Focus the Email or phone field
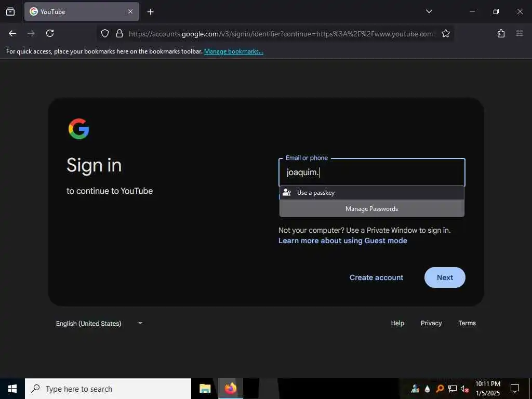This screenshot has height=399, width=532. point(372,172)
